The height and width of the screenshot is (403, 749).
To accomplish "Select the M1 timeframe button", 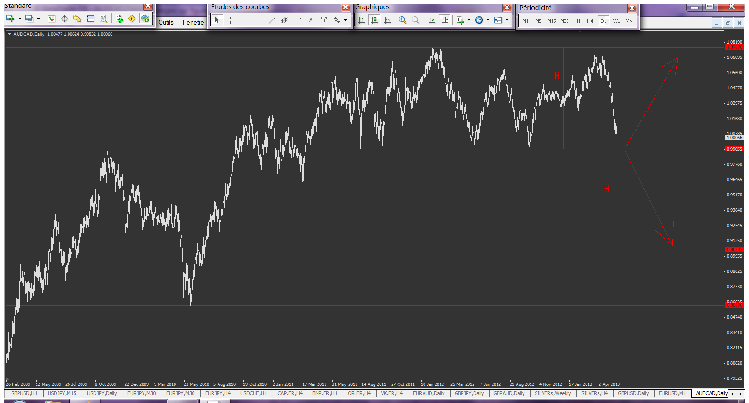I will [525, 21].
